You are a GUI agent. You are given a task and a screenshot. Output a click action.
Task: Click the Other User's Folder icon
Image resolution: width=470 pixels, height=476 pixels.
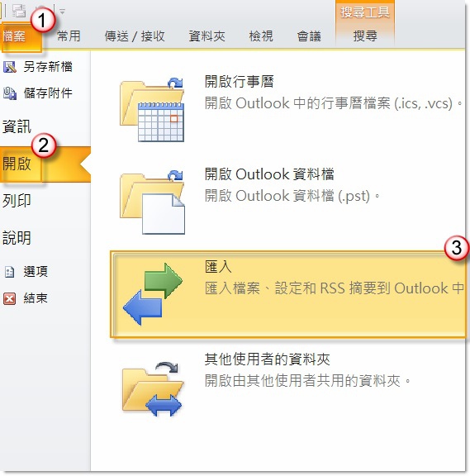click(153, 389)
